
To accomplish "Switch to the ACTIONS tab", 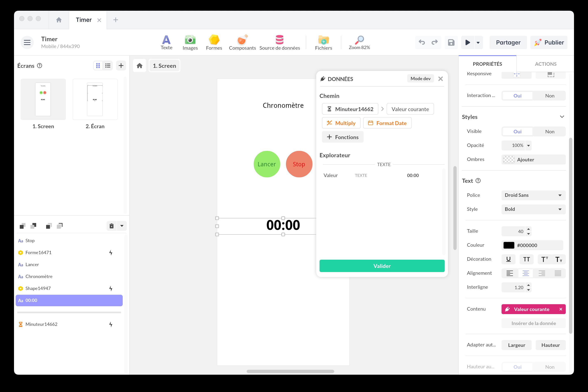I will click(x=546, y=64).
